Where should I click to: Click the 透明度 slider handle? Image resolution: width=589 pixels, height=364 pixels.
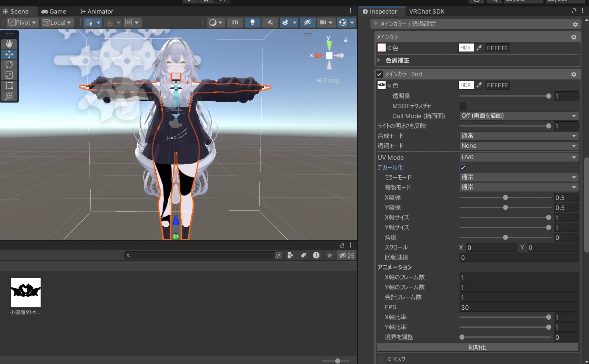point(549,96)
